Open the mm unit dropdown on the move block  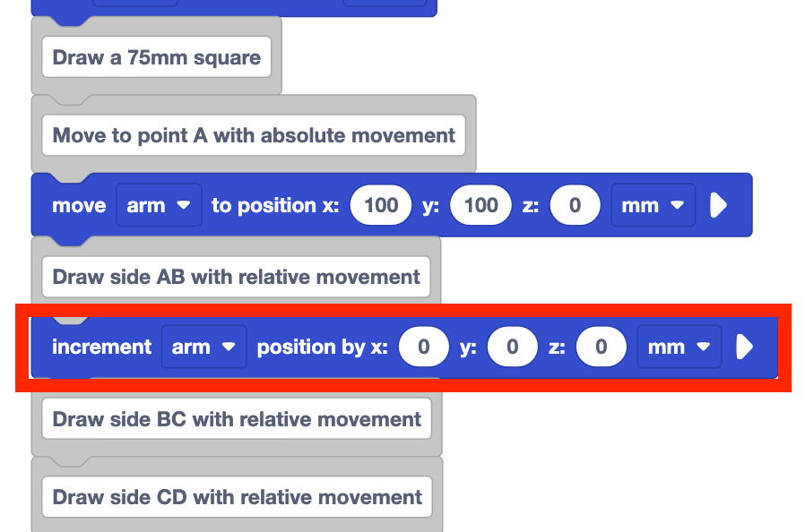[x=653, y=205]
